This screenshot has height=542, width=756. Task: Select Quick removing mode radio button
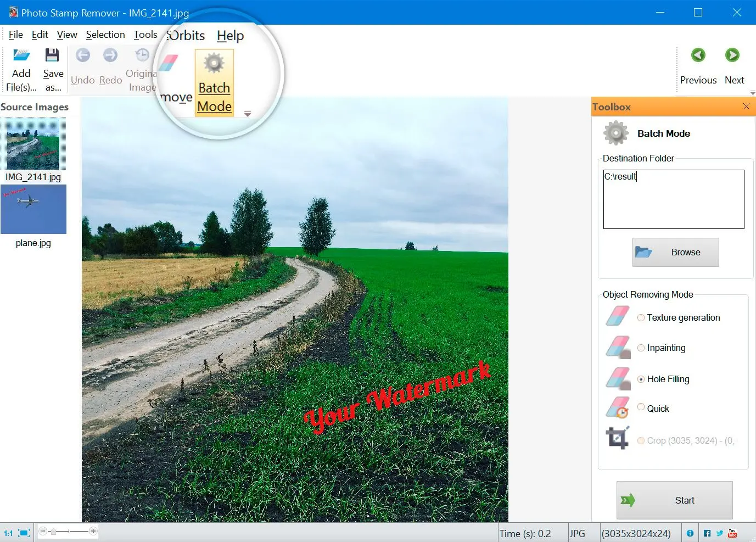pos(641,407)
